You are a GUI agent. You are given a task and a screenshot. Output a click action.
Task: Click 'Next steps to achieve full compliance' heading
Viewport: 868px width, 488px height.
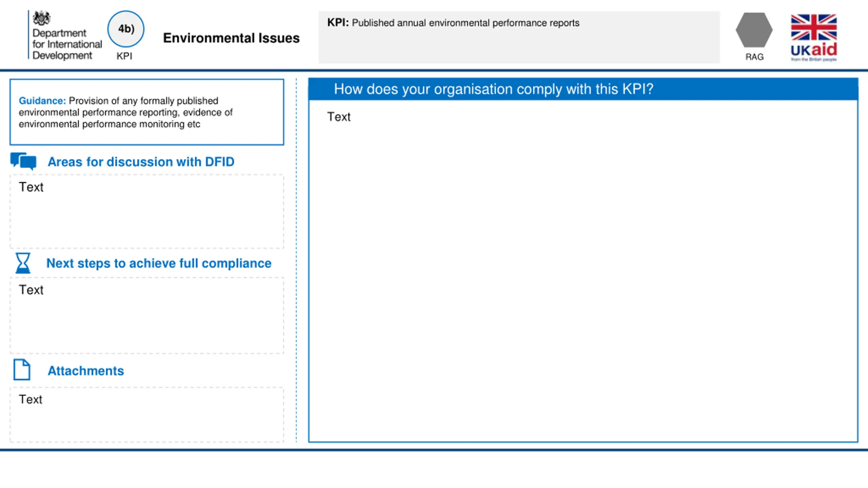pos(159,263)
